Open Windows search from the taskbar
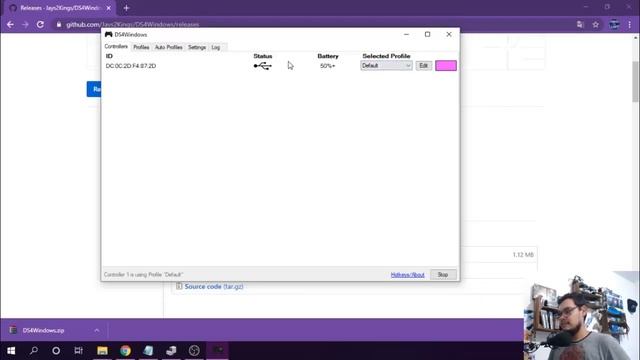 pos(34,350)
